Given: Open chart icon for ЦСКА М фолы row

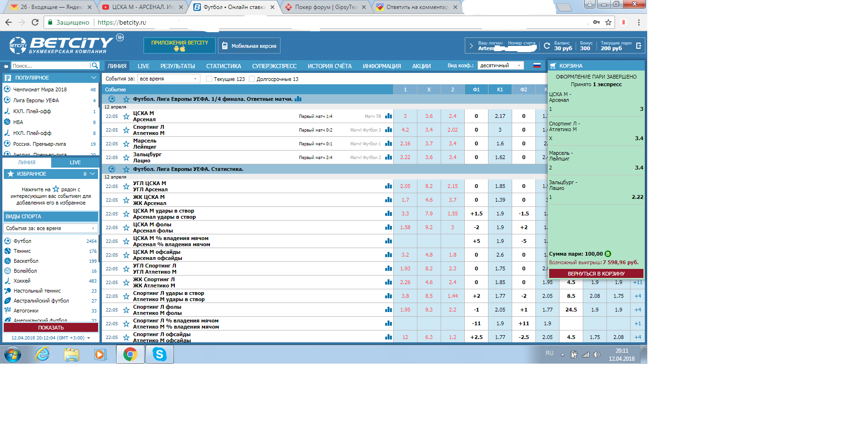Looking at the screenshot, I should pyautogui.click(x=389, y=227).
